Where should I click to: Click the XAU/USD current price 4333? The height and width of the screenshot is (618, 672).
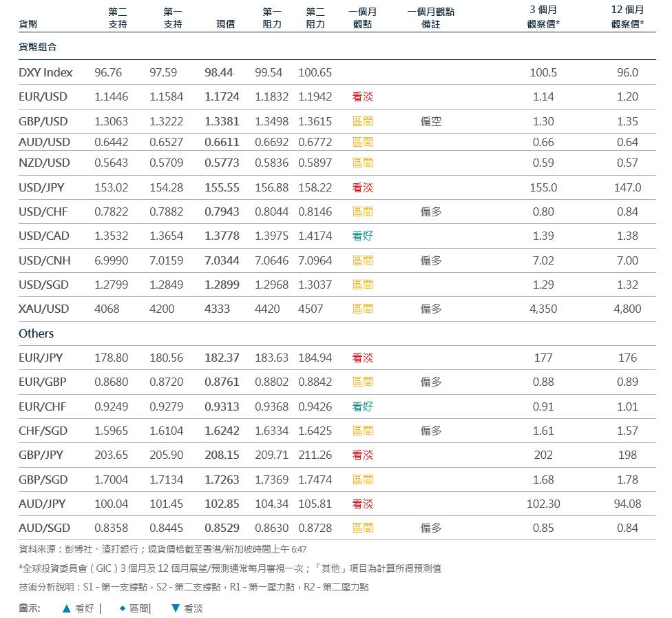point(217,309)
